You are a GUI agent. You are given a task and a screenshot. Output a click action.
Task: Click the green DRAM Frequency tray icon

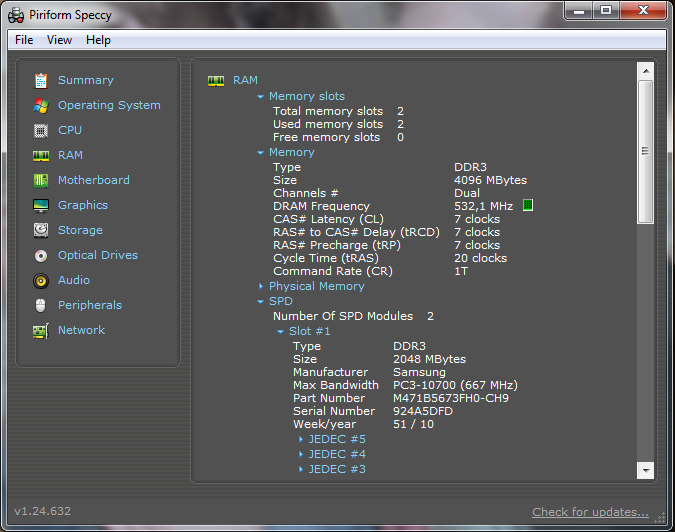[528, 205]
